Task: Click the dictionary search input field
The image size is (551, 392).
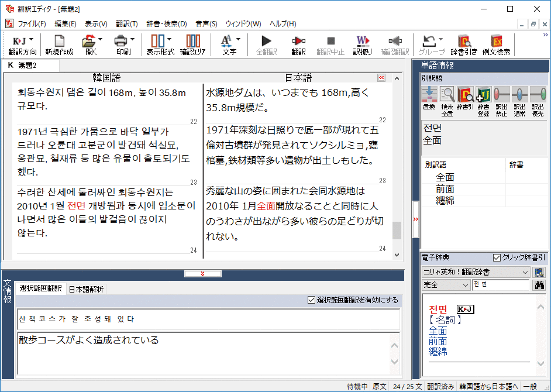Action: click(x=500, y=285)
